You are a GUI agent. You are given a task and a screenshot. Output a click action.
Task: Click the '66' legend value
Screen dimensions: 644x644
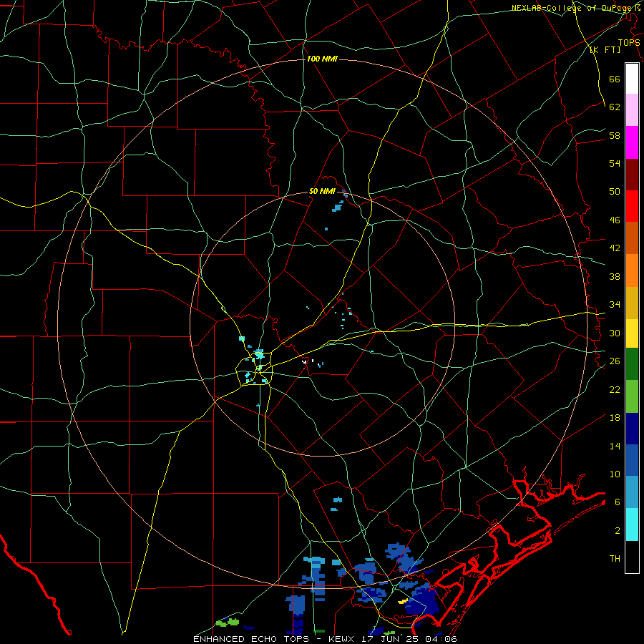[x=615, y=79]
